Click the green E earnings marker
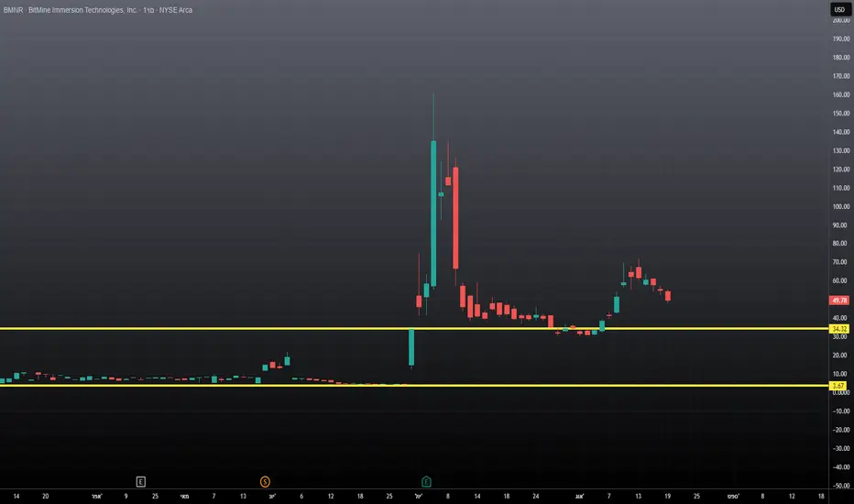 coord(426,482)
